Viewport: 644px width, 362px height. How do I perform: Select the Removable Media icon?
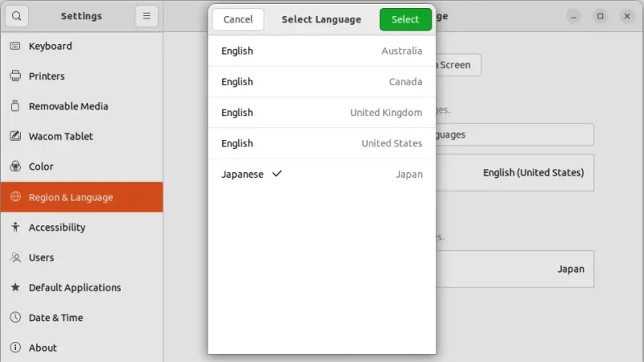click(15, 106)
